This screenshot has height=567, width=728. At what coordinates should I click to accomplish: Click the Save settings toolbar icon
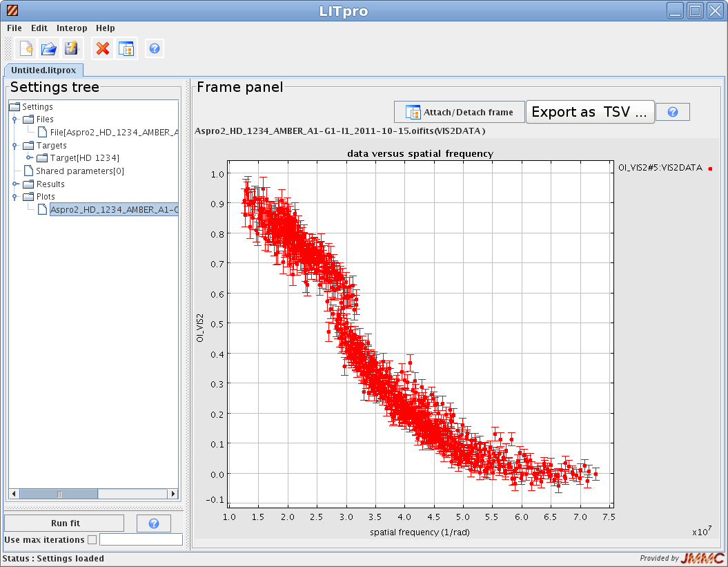click(x=71, y=48)
